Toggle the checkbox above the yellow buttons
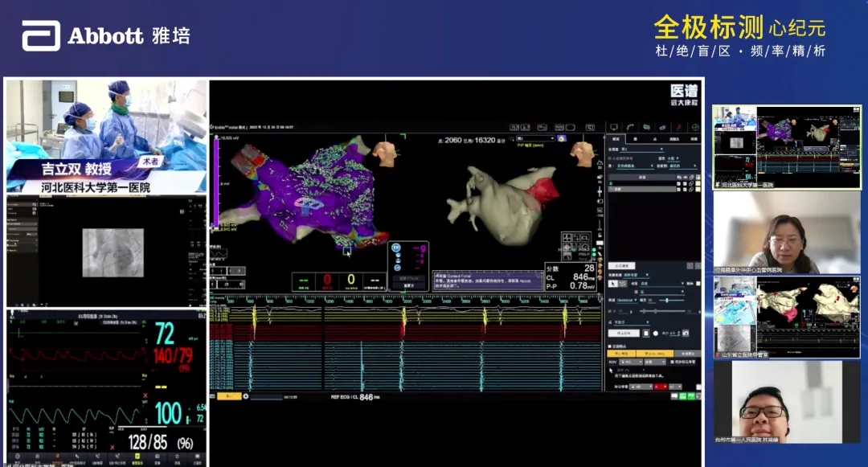868x467 pixels. (x=610, y=347)
